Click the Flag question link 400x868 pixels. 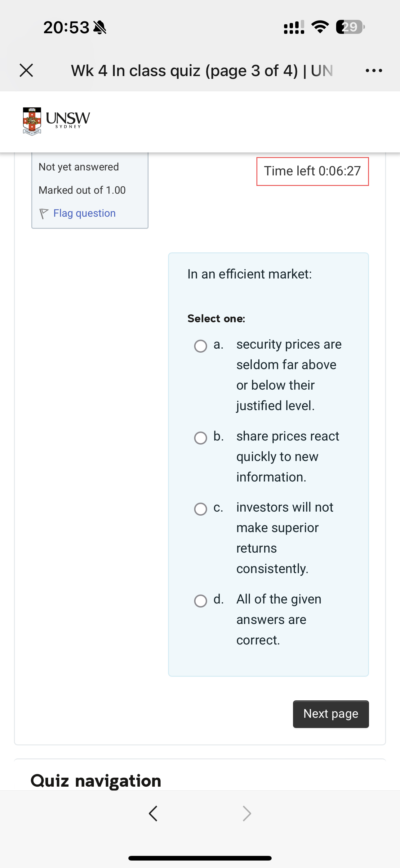tap(84, 213)
